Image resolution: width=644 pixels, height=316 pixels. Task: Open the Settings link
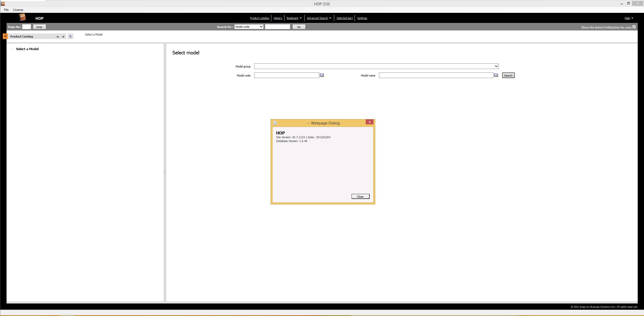(x=362, y=18)
